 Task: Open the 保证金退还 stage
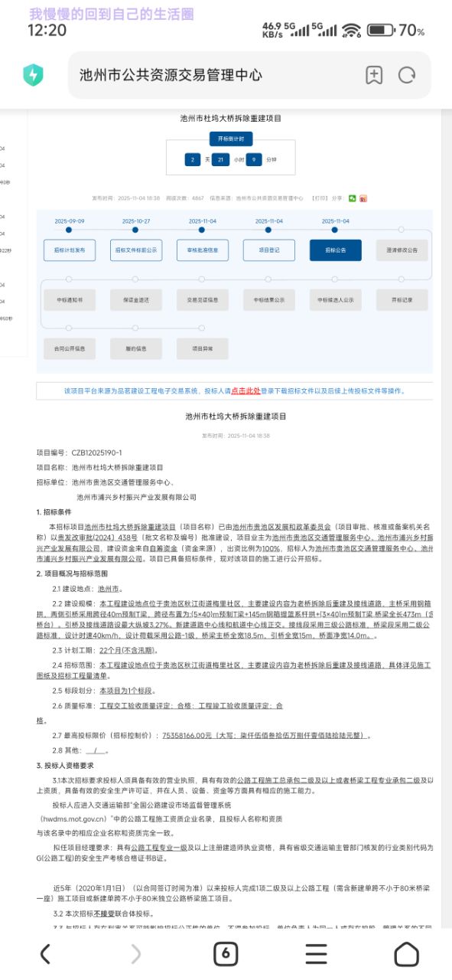coord(136,300)
